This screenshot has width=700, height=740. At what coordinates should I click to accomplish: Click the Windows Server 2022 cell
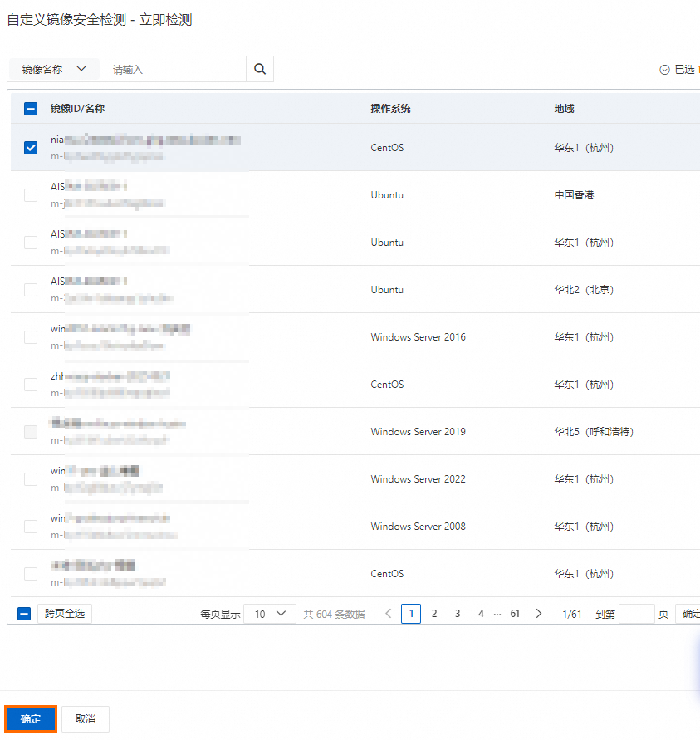418,479
